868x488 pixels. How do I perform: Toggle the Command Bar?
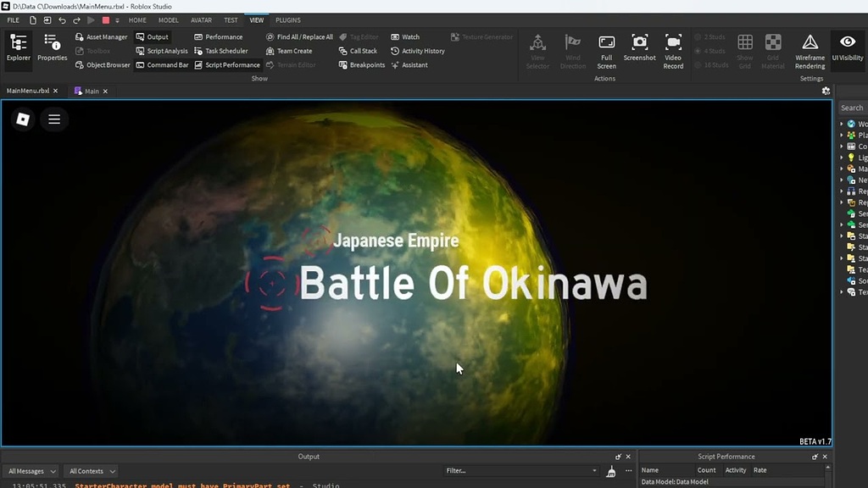pos(163,64)
